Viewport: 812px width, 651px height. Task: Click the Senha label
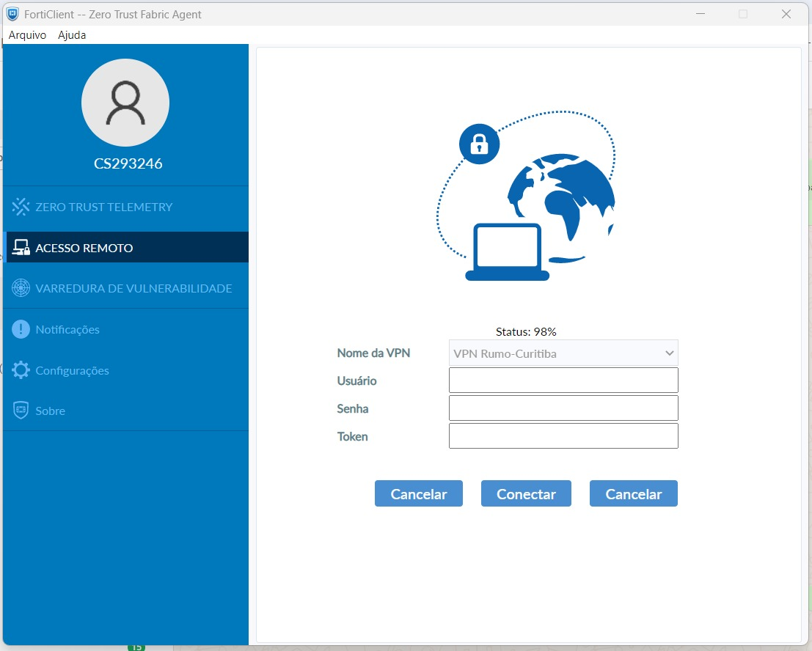point(353,409)
